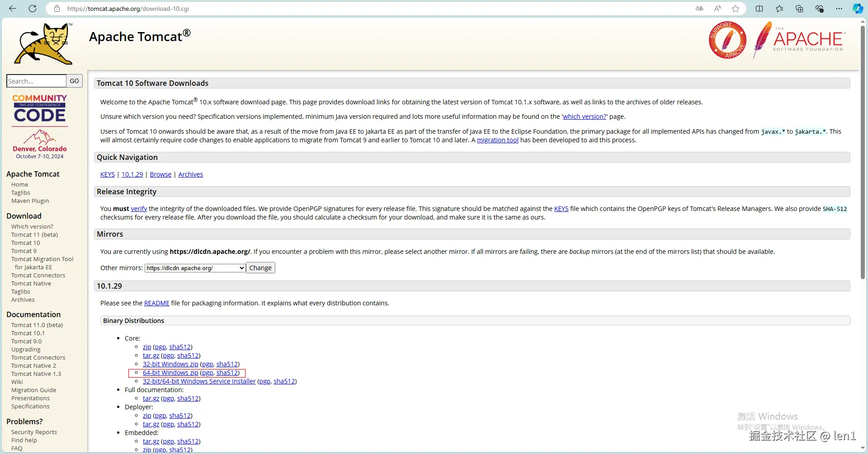868x454 pixels.
Task: Open Archives in the Download sidebar
Action: (x=23, y=300)
